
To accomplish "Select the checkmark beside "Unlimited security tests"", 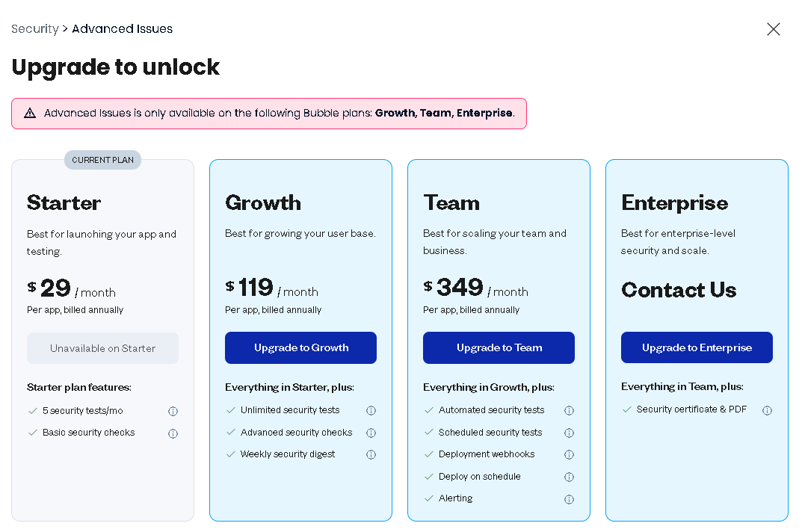I will [x=231, y=410].
